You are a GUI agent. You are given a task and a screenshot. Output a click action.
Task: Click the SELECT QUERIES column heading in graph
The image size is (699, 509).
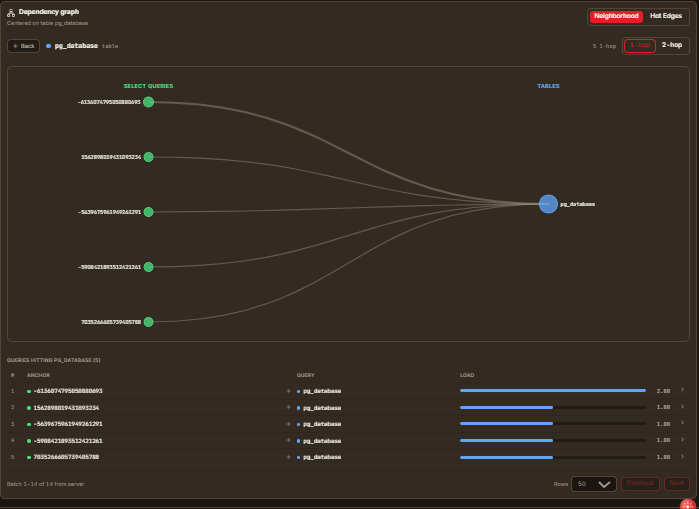148,86
